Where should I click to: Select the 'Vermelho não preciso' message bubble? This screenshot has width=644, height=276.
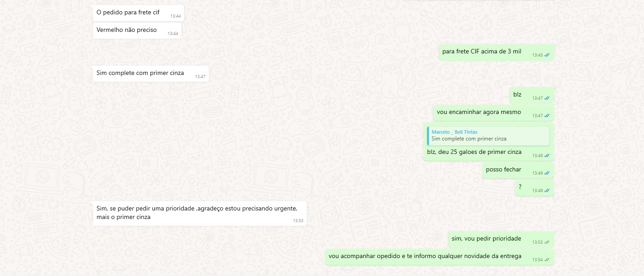pos(137,31)
